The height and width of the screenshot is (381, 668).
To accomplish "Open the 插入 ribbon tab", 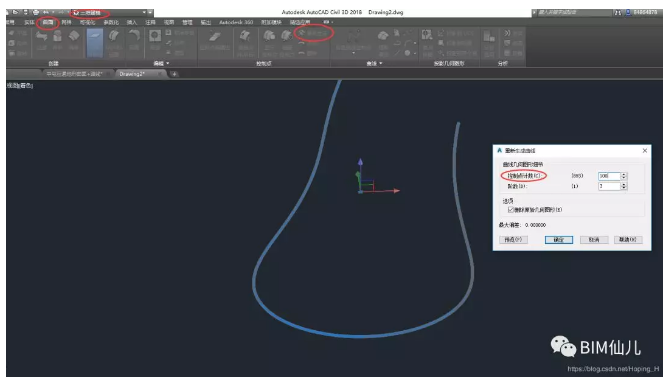I will point(132,22).
